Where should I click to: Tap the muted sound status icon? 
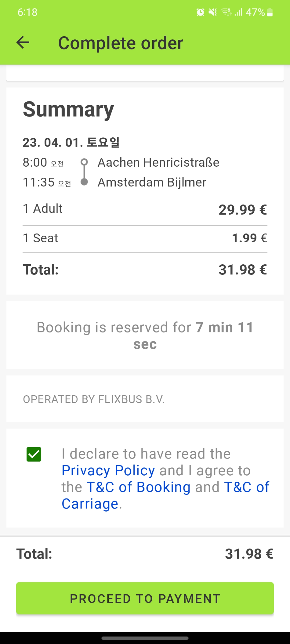pos(213,12)
